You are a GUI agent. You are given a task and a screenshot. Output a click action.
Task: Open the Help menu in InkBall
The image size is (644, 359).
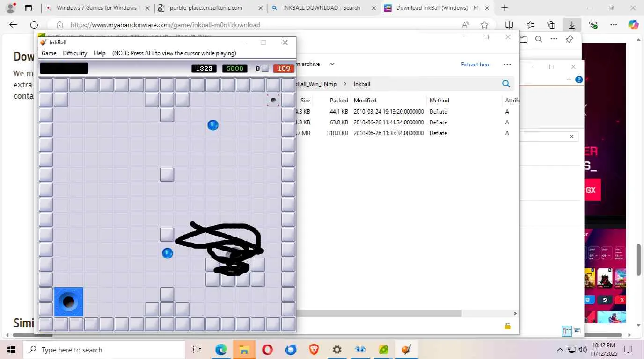click(100, 53)
